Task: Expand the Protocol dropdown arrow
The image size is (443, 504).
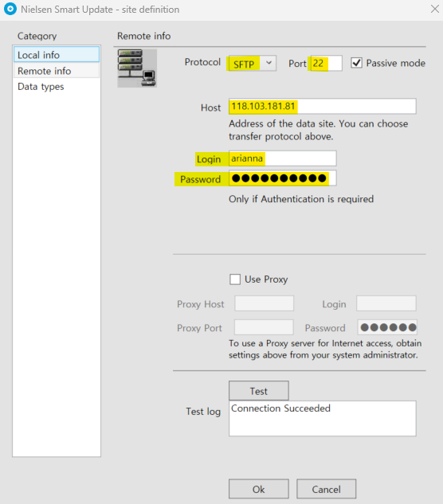Action: click(x=269, y=63)
